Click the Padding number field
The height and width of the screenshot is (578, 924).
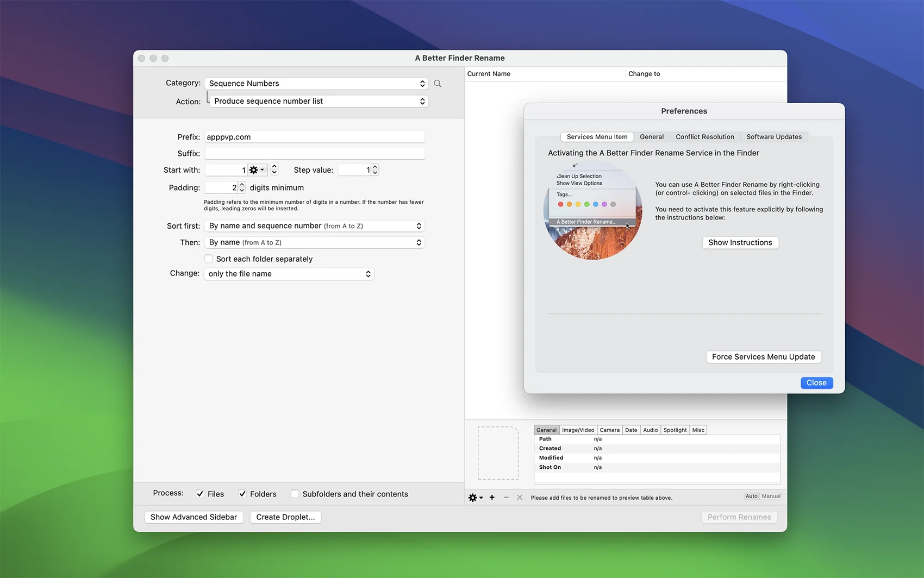(x=221, y=188)
